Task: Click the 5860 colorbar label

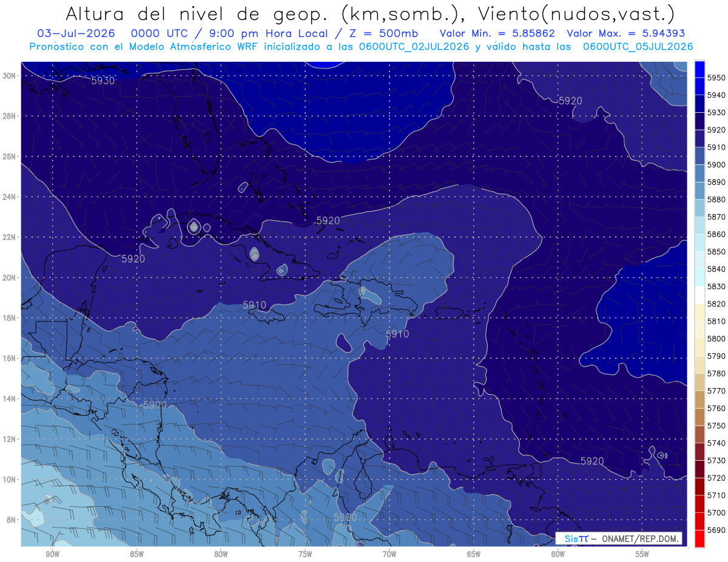Action: pos(716,234)
